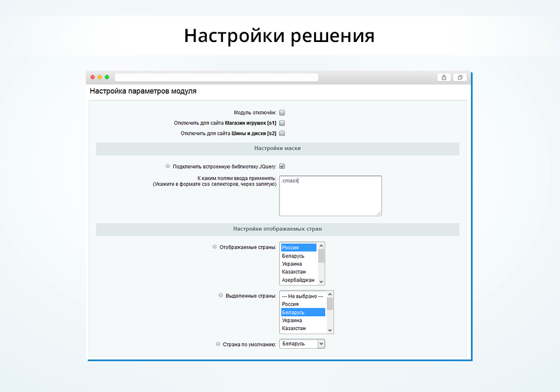Screen dimensions: 560x392
Task: Open tab overview via the stacked-tabs icon
Action: tap(460, 77)
